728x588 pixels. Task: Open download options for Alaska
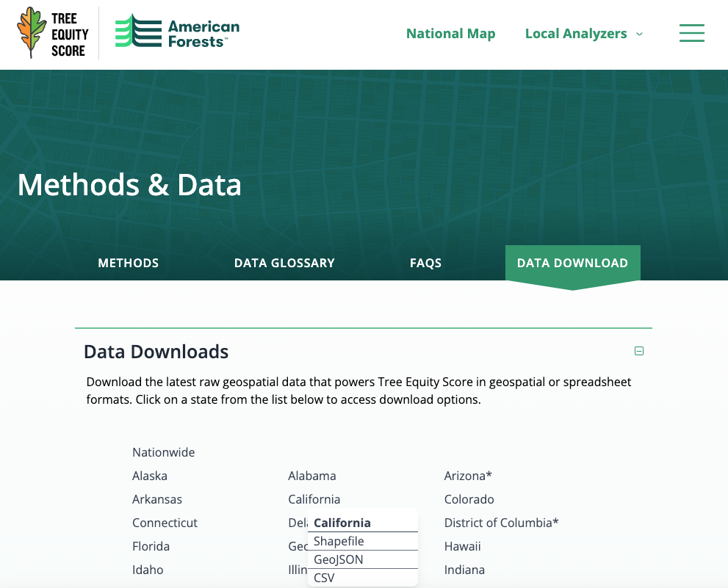pyautogui.click(x=150, y=476)
